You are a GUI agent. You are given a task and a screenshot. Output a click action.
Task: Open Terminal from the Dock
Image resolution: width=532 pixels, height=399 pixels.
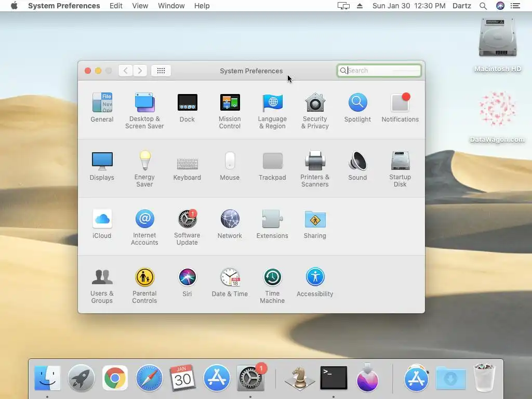pyautogui.click(x=334, y=378)
